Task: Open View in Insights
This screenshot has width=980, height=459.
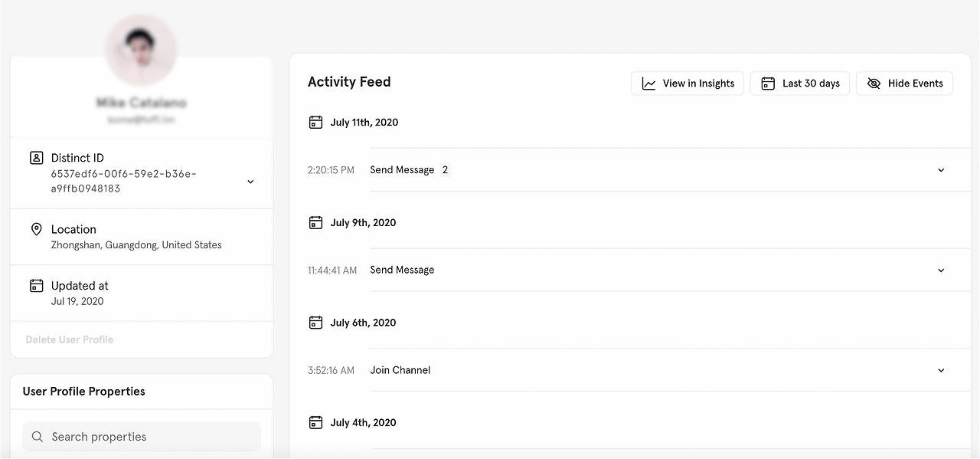Action: 687,84
